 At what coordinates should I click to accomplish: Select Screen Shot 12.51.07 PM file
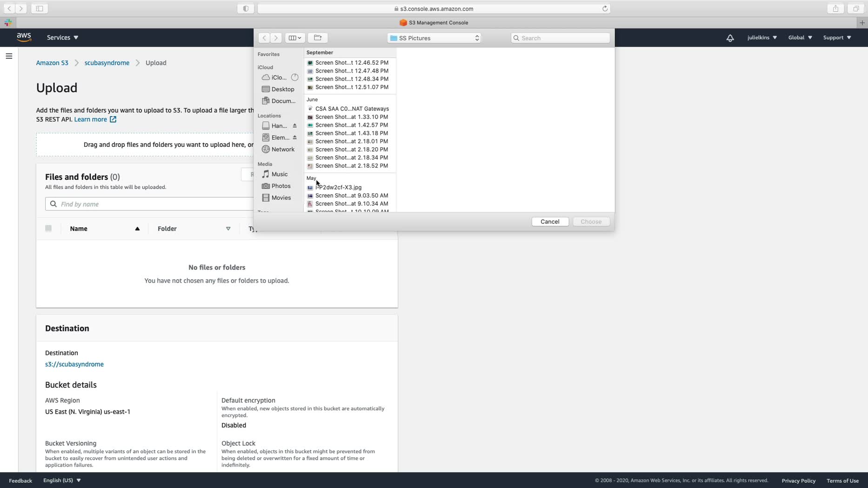pyautogui.click(x=349, y=87)
